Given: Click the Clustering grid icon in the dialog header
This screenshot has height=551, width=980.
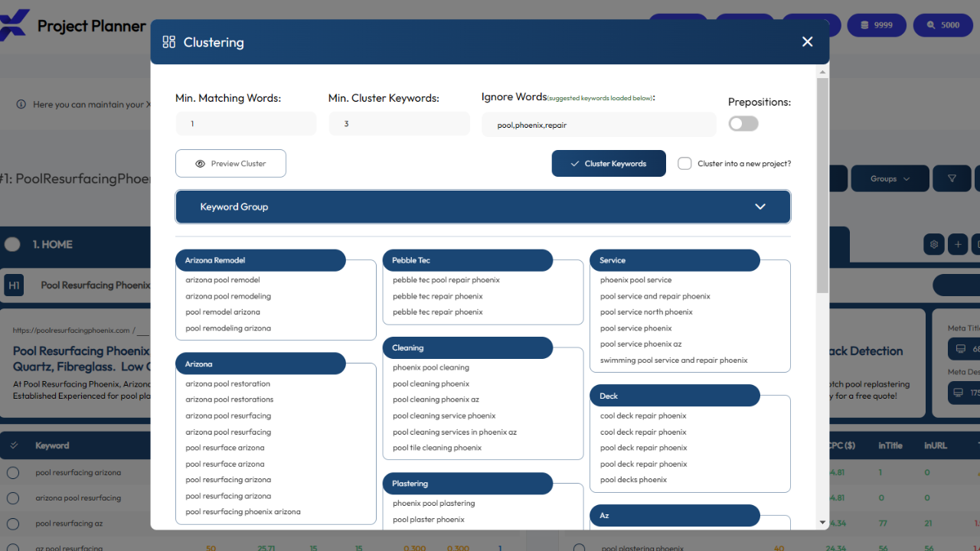Looking at the screenshot, I should [x=168, y=42].
